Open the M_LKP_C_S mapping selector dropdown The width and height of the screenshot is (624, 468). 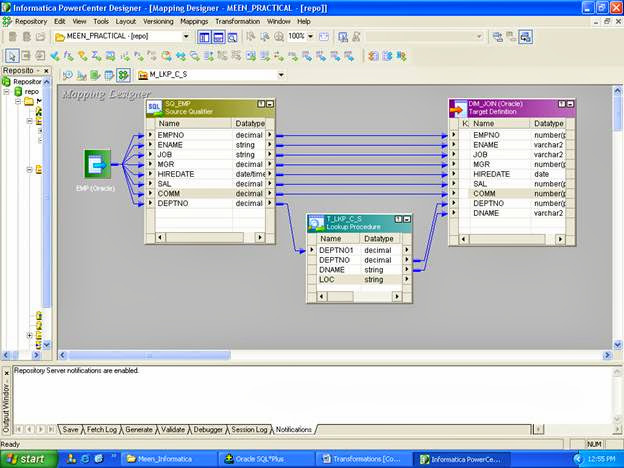coord(281,75)
